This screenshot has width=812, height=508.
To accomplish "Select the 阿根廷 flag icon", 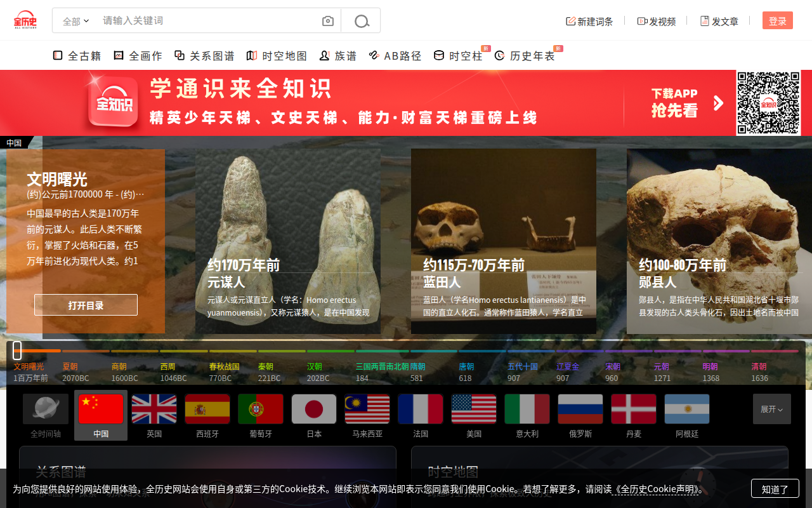I will (x=687, y=409).
